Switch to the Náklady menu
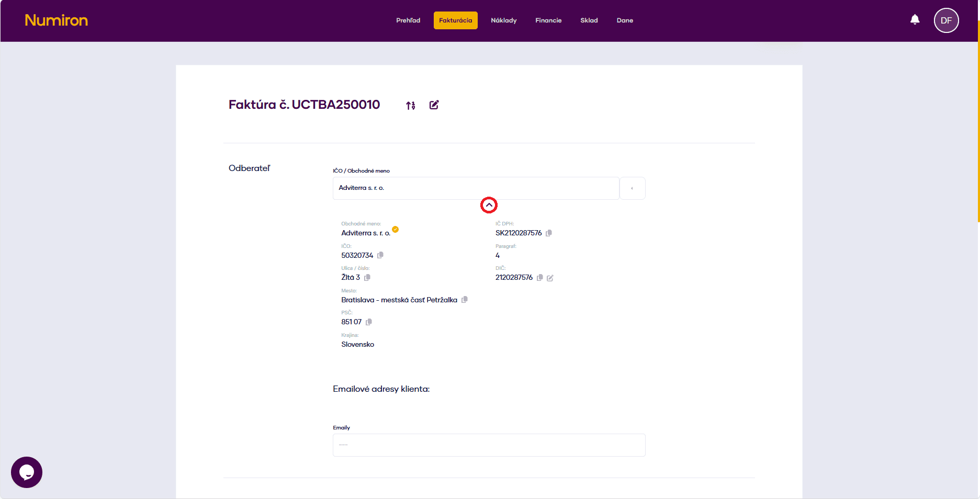This screenshot has width=980, height=499. click(503, 20)
